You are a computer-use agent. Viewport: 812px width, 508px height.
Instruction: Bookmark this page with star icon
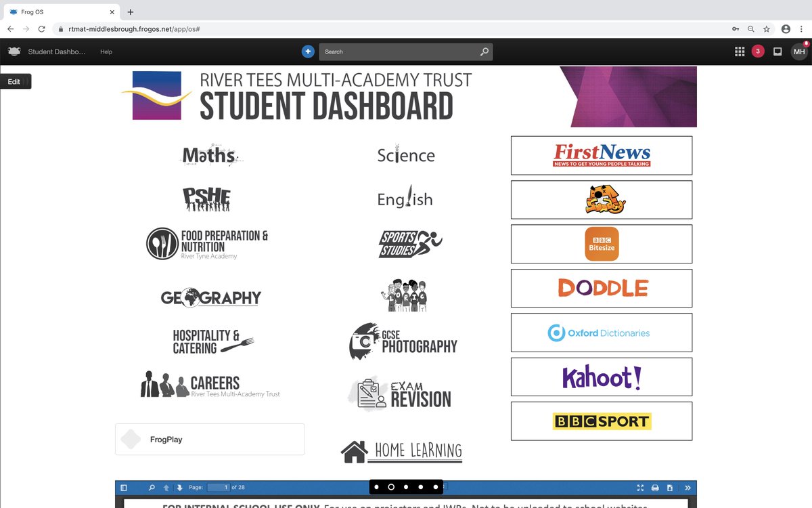pos(767,29)
